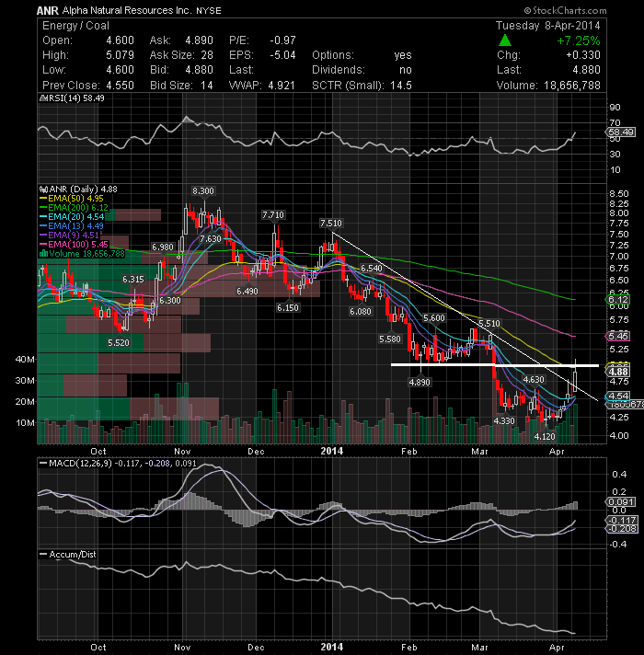Click the cyan 4.54 EMA axis tag
The width and height of the screenshot is (644, 655).
617,396
